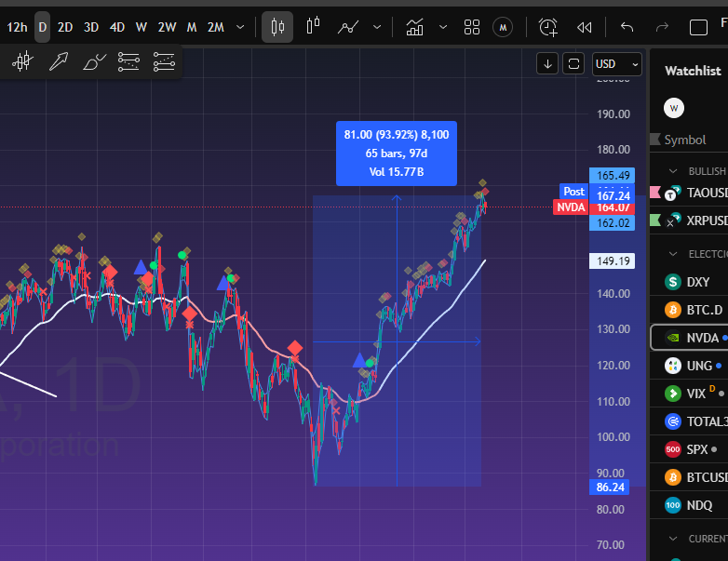Image resolution: width=728 pixels, height=561 pixels.
Task: Create an alert with the alarm clock icon
Action: 547,27
